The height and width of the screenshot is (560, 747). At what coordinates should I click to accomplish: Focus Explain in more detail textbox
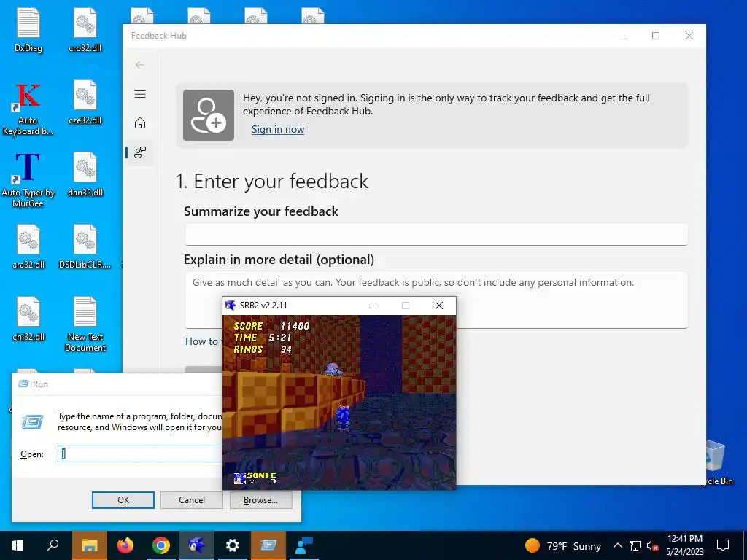tap(436, 300)
